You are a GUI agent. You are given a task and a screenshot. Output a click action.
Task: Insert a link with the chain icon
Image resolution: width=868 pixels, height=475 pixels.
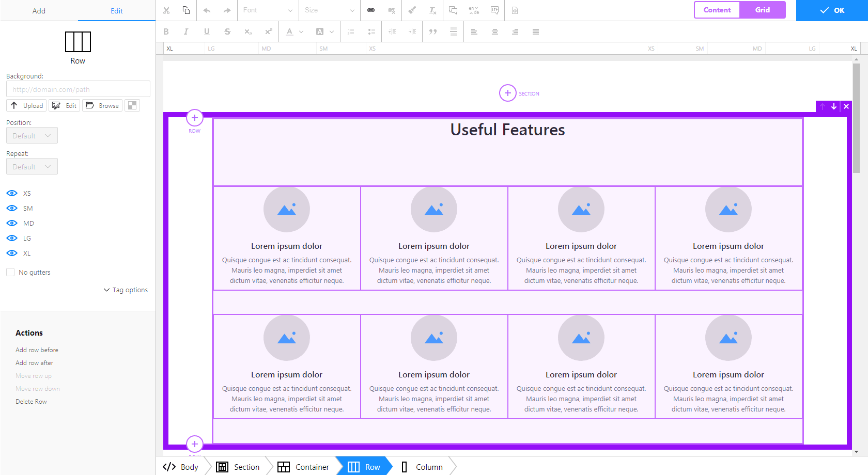(x=371, y=10)
